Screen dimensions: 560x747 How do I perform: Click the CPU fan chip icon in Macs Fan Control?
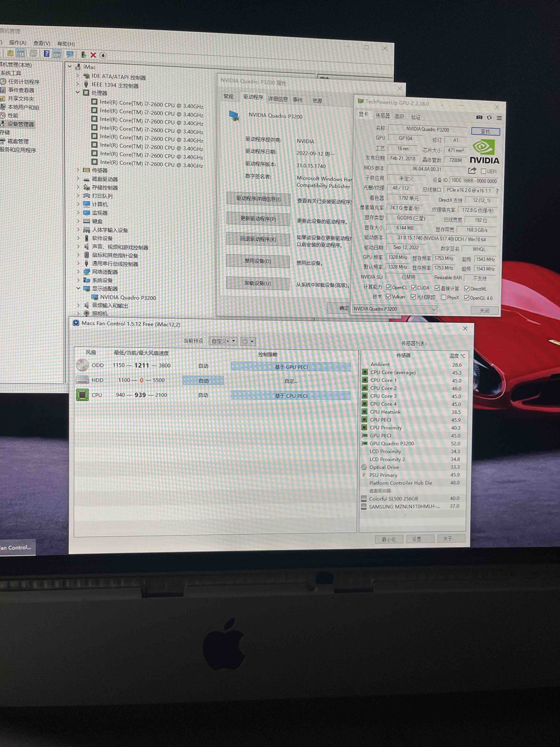click(x=83, y=395)
